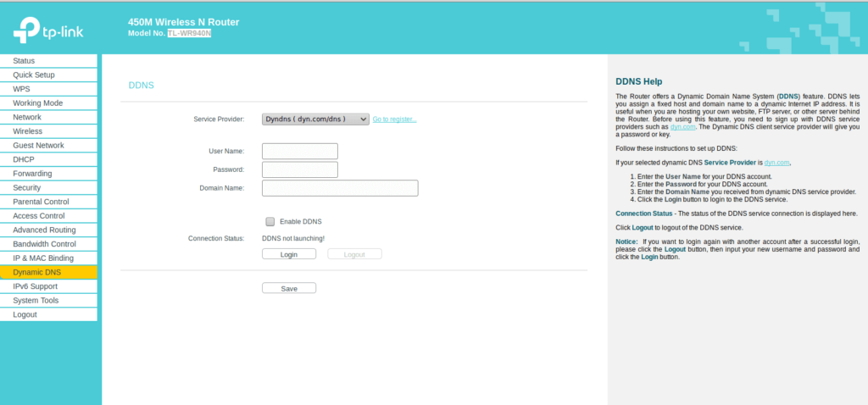Open the dyn.com link in help text
868x405 pixels.
click(682, 126)
